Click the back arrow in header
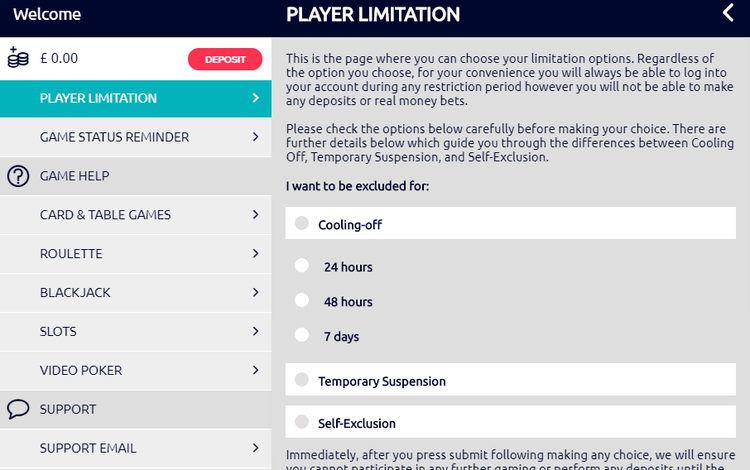 pos(728,13)
